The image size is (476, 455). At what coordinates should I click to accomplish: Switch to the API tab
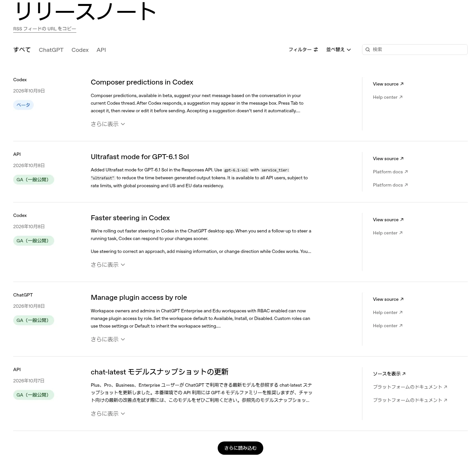point(101,50)
